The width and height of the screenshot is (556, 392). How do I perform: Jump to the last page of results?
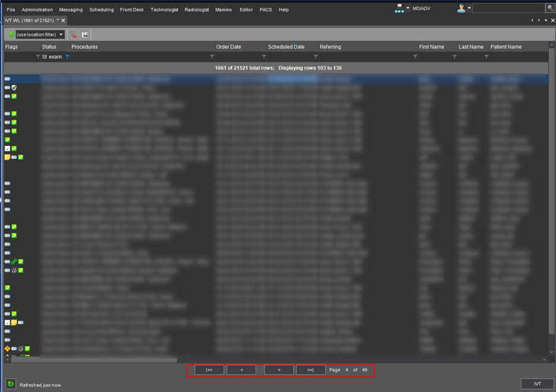tap(311, 369)
